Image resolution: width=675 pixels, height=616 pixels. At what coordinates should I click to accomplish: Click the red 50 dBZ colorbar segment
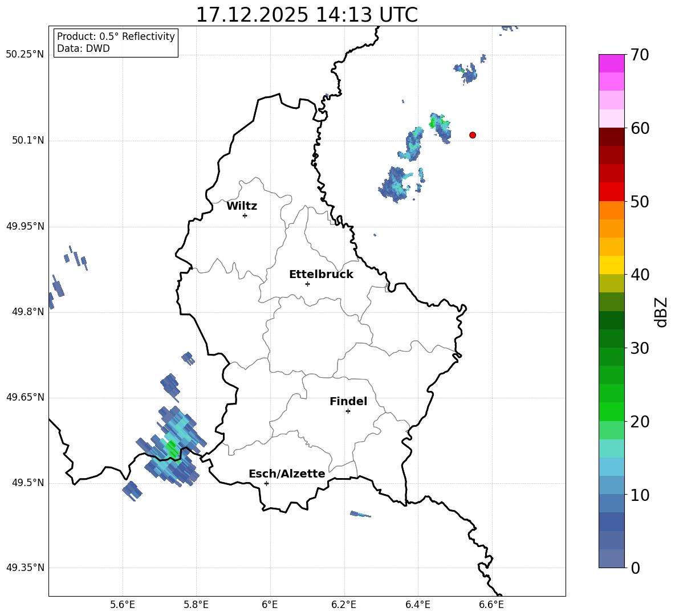(x=611, y=192)
